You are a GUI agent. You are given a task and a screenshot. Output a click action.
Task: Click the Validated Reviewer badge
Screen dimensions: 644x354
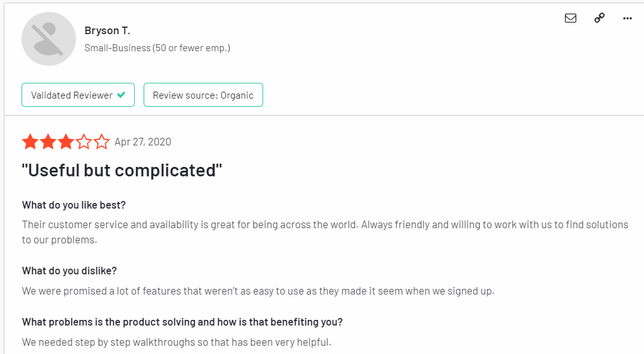pos(78,95)
